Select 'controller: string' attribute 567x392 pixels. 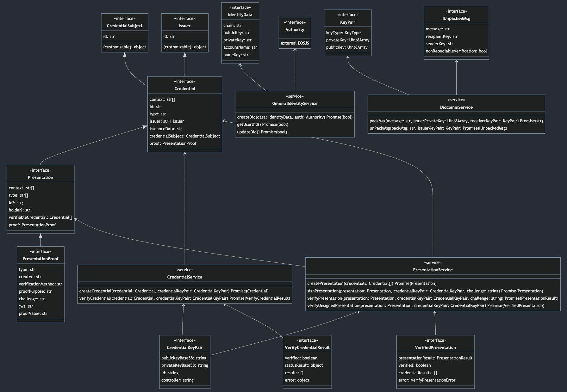coord(178,380)
